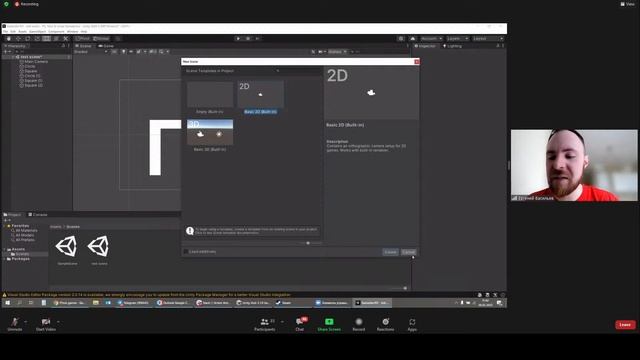Select the Rect tool in Unity toolbar
Screen dimensions: 640x360
[47, 38]
